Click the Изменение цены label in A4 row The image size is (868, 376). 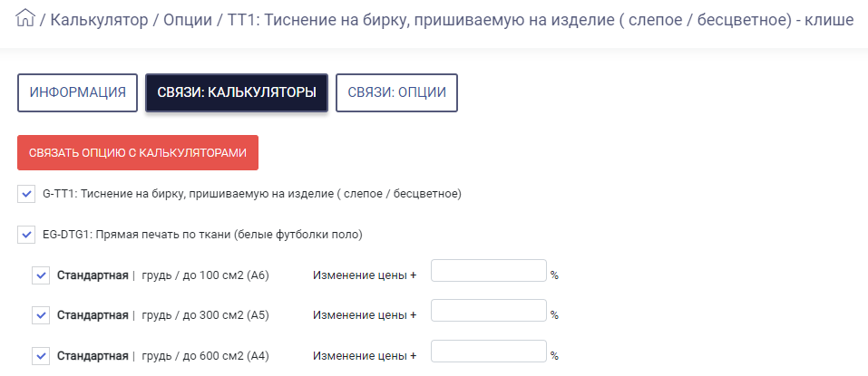coord(365,356)
